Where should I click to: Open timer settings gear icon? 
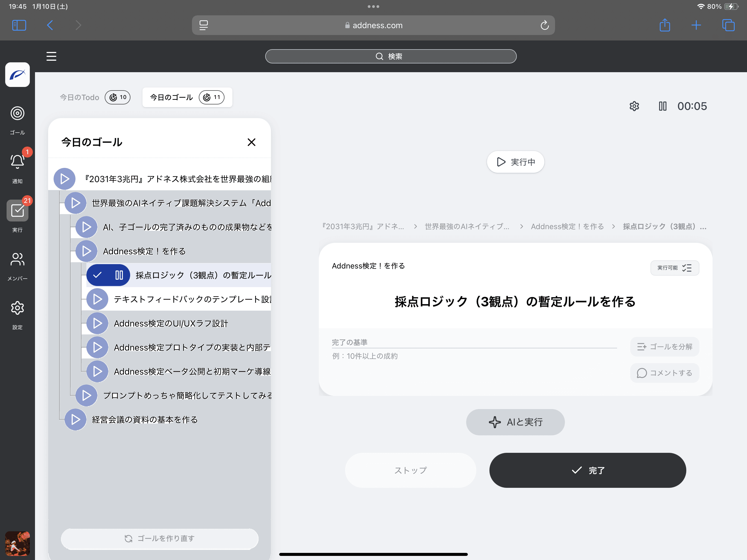point(634,106)
